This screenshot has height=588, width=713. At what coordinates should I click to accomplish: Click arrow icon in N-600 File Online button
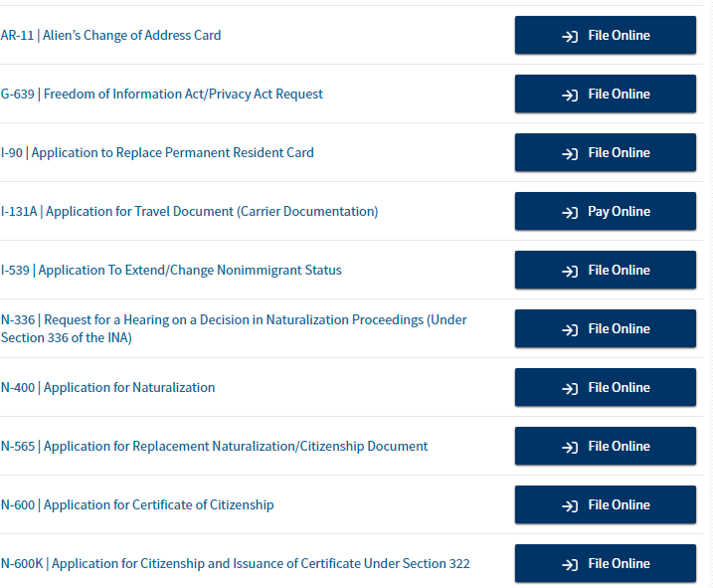tap(570, 506)
